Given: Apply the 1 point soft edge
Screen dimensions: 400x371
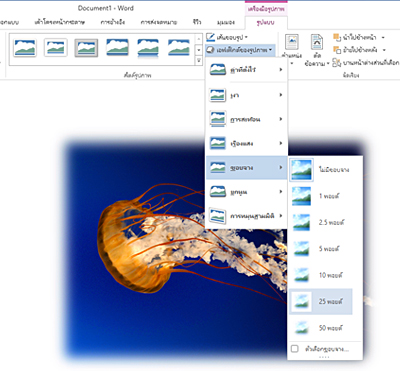Looking at the screenshot, I should [321, 196].
